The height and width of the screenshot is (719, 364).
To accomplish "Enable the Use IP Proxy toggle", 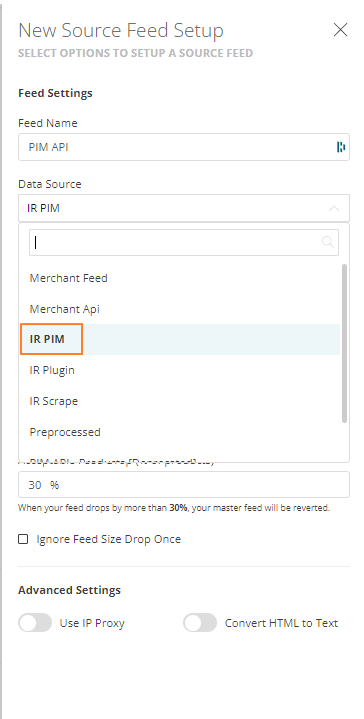I will 35,623.
